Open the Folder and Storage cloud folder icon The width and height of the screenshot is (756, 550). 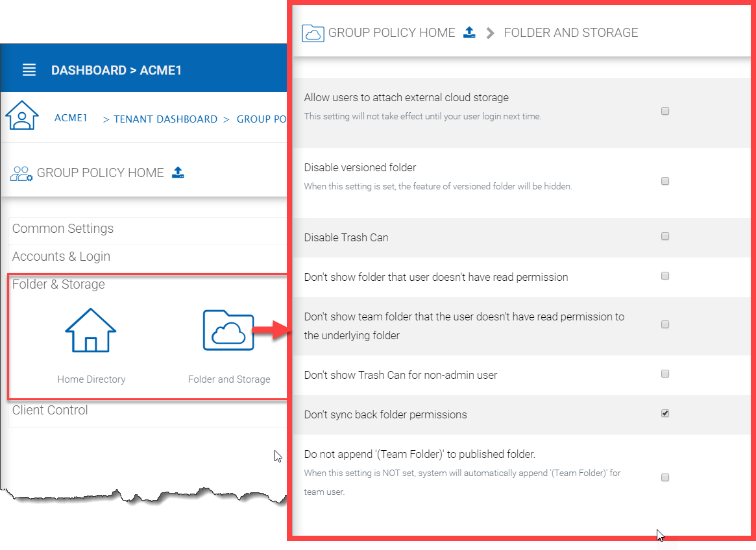[x=228, y=330]
